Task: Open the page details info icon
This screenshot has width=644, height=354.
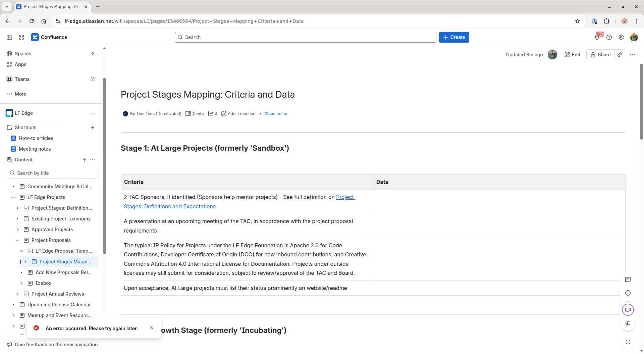Action: click(x=628, y=293)
